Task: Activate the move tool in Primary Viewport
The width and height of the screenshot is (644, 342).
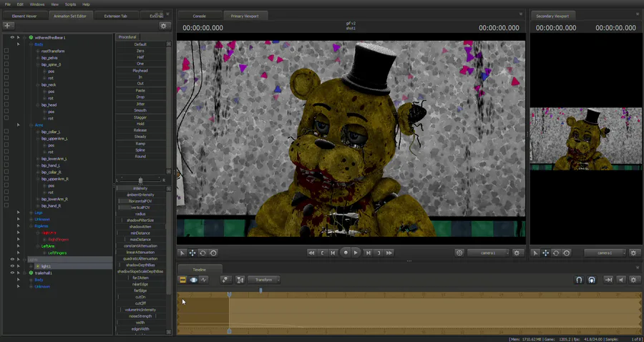Action: tap(192, 253)
